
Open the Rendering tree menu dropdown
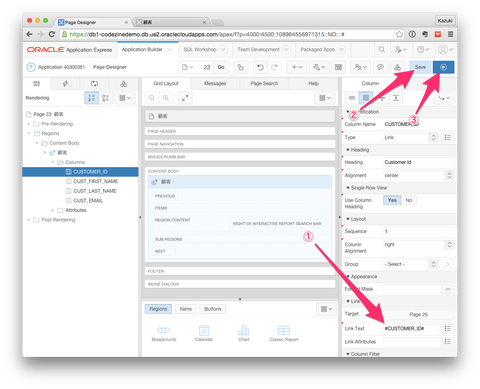(125, 98)
